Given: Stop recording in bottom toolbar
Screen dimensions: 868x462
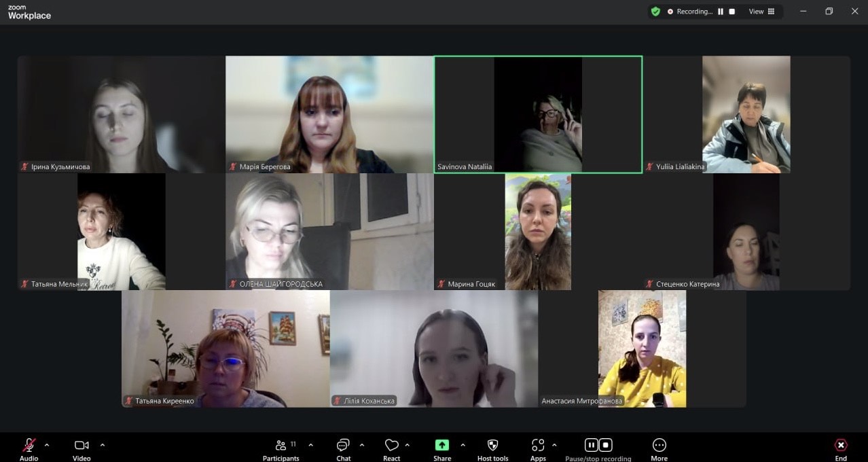Looking at the screenshot, I should [606, 445].
